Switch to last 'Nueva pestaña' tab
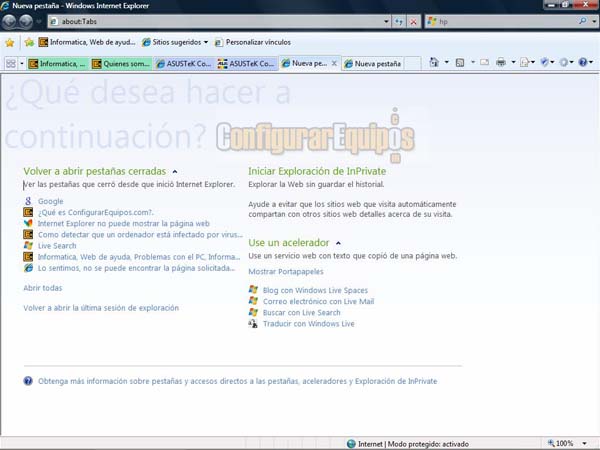600x450 pixels. [x=373, y=64]
